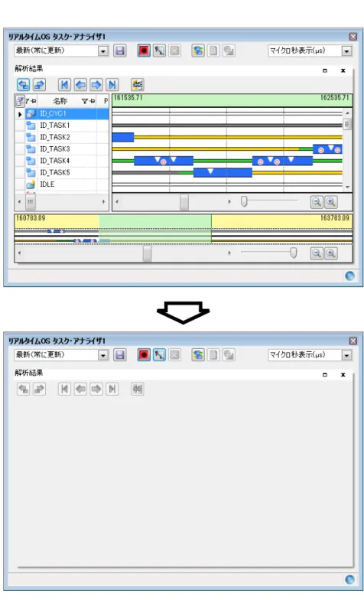Zoom in on the main timeline chart
Viewport: 364px width, 600px height.
(330, 202)
